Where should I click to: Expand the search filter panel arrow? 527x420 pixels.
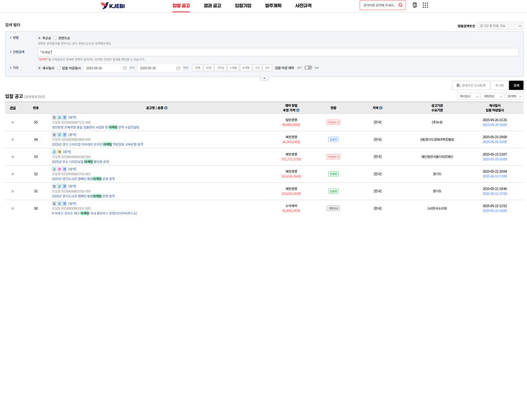point(264,78)
